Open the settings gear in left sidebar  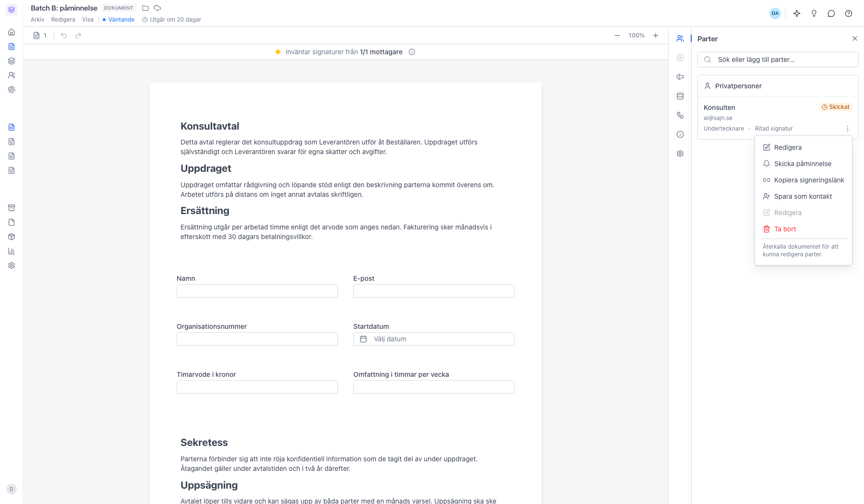(x=12, y=265)
